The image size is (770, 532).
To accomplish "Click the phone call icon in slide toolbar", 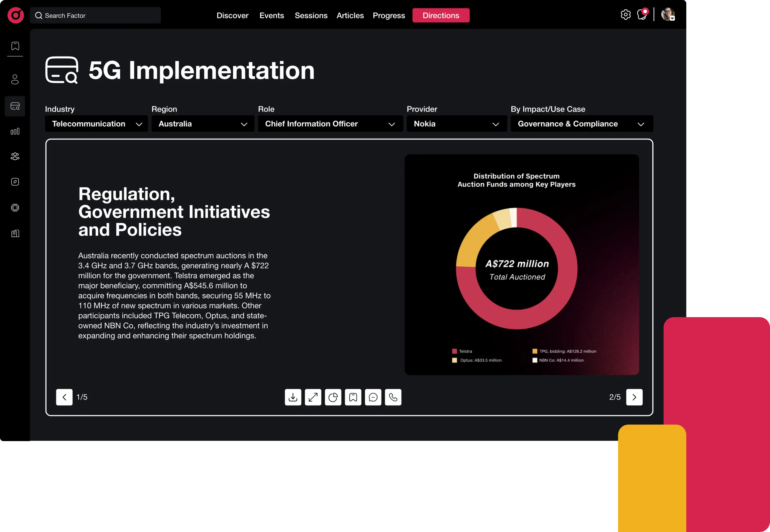I will pyautogui.click(x=393, y=397).
